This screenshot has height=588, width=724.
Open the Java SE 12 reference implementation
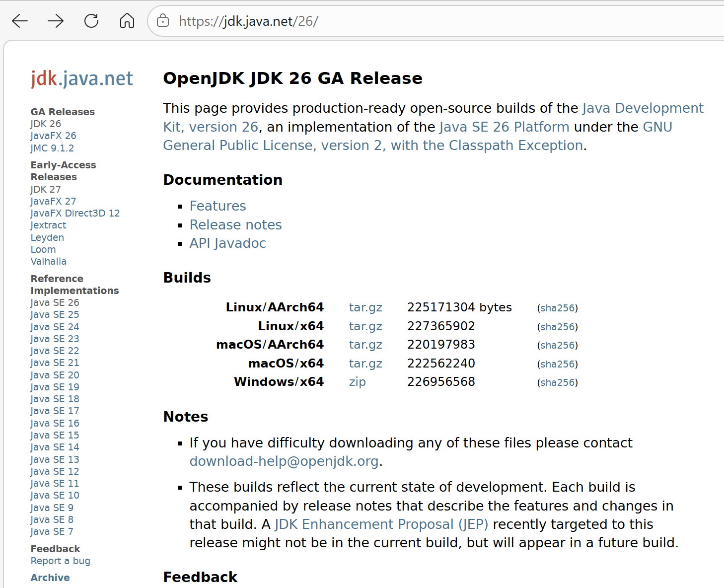(x=55, y=471)
